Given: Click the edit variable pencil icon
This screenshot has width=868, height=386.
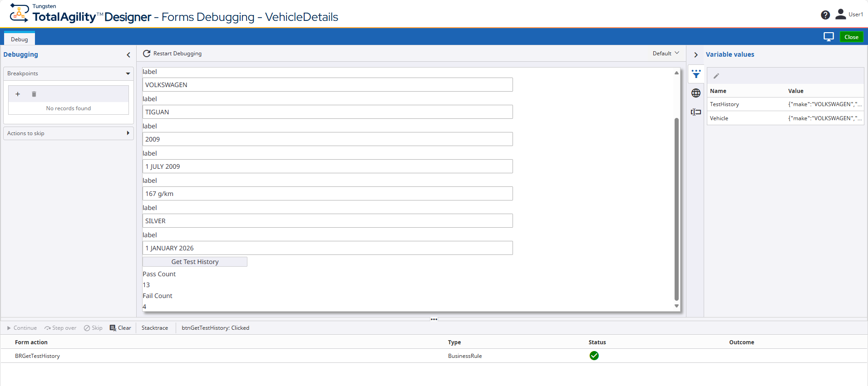Looking at the screenshot, I should [x=716, y=76].
